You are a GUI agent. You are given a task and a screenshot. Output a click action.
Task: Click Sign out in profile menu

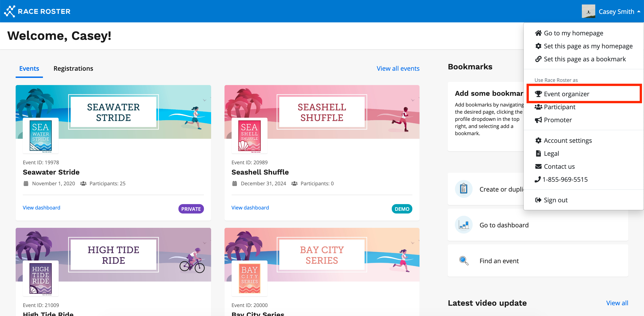coord(555,200)
